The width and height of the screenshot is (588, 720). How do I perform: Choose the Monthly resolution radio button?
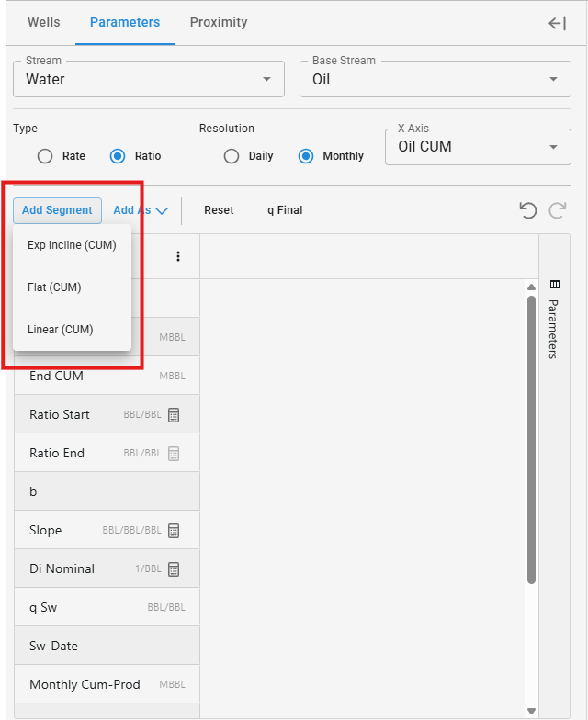305,156
